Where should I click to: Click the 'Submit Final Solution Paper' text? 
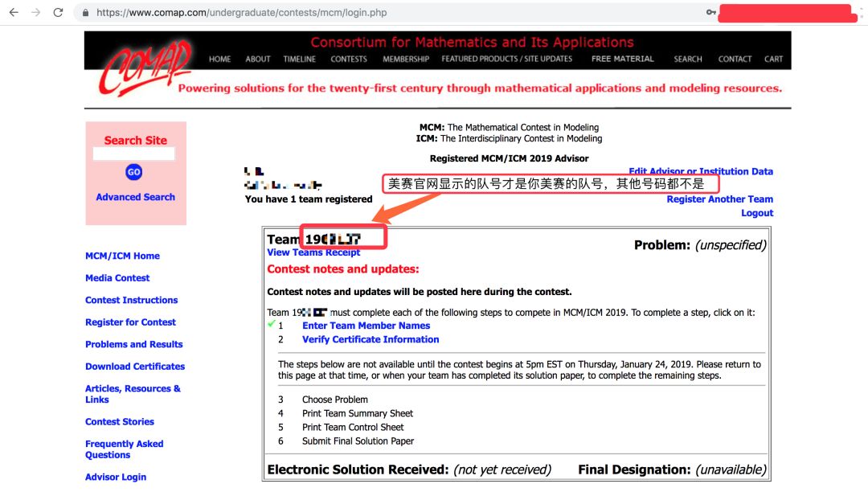pos(358,441)
